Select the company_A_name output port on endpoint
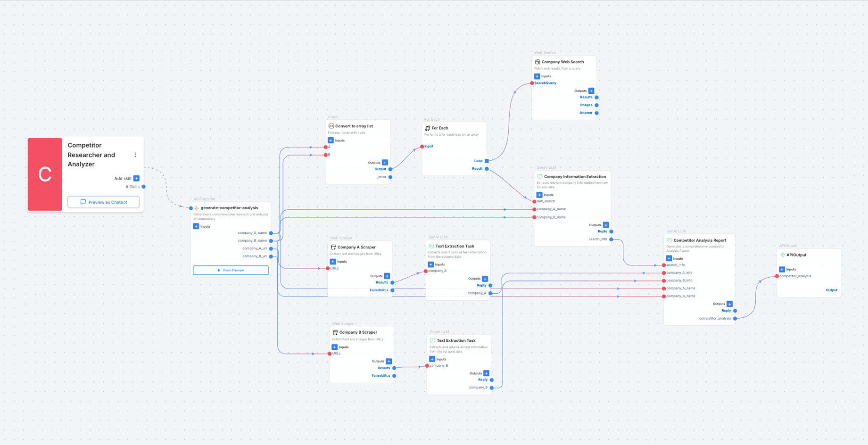The height and width of the screenshot is (445, 868). (271, 233)
